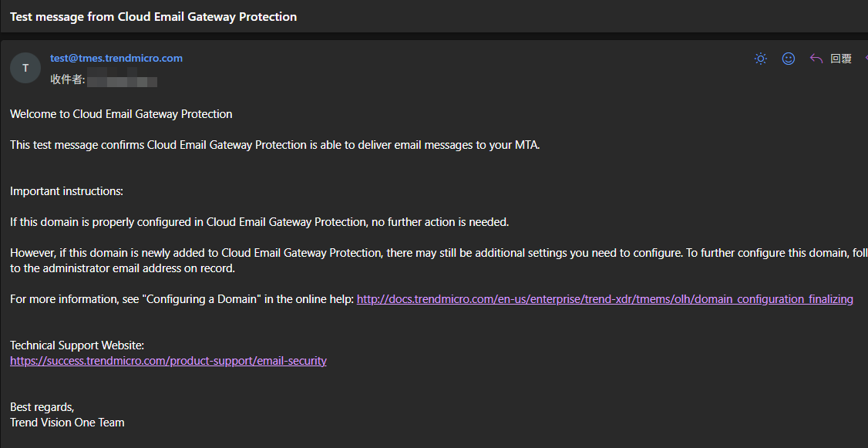Viewport: 868px width, 448px height.
Task: Click sender address test@tmes.trendmicro.com
Action: pyautogui.click(x=116, y=58)
